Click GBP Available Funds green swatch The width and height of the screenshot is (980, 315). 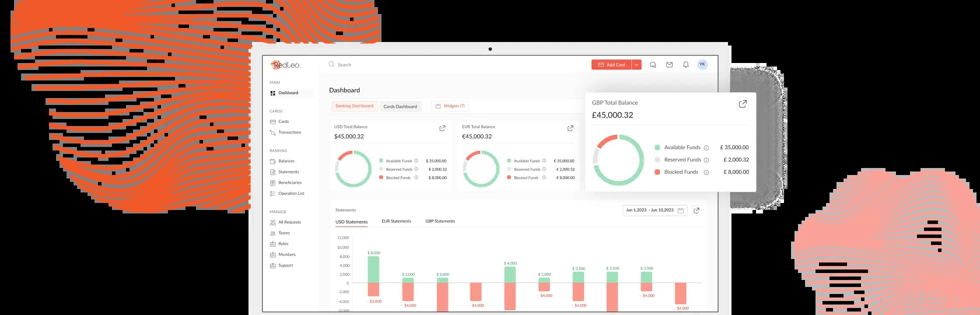tap(657, 147)
